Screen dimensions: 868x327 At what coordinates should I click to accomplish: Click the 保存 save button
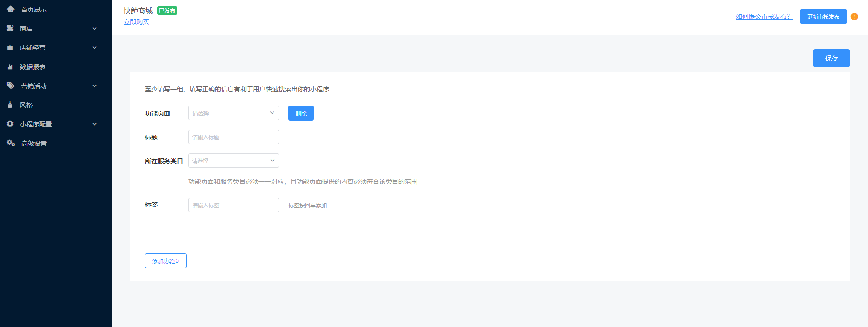point(831,58)
